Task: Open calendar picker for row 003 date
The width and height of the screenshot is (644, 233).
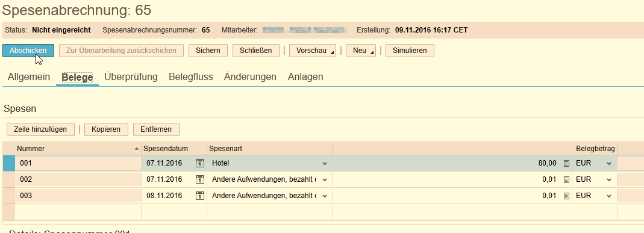Action: 199,196
